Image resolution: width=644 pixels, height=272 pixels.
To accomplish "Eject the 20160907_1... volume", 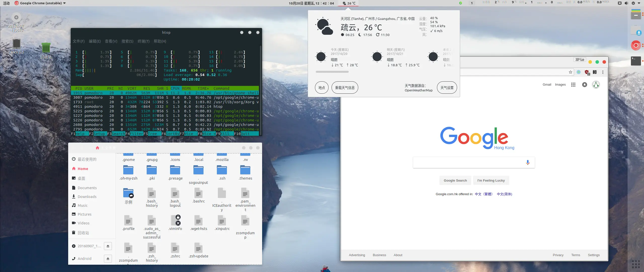I will tap(108, 246).
